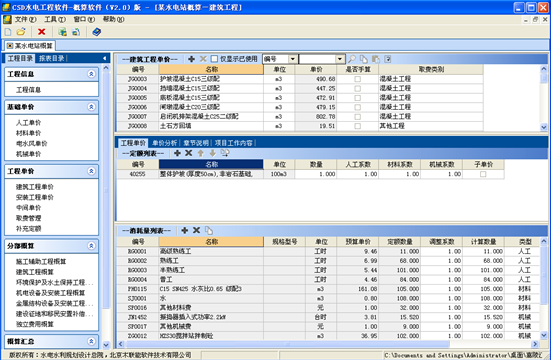Open 补充定额 in left tree
The height and width of the screenshot is (360, 551).
pos(28,229)
